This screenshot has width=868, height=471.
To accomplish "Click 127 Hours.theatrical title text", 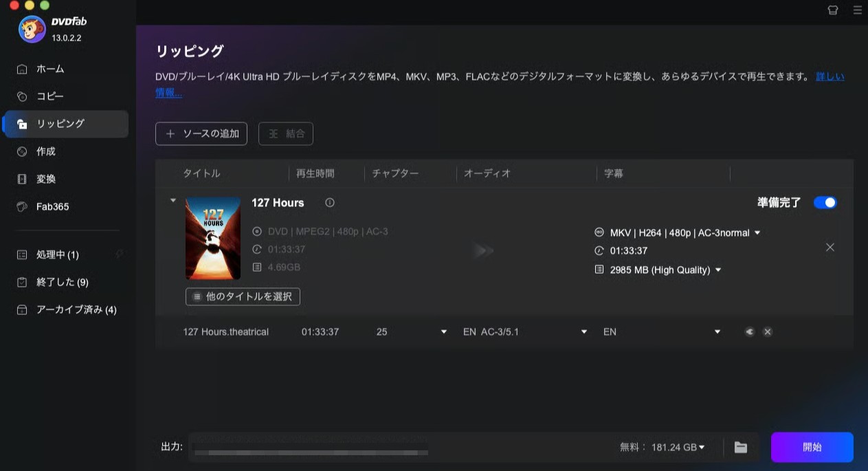I will (x=226, y=331).
